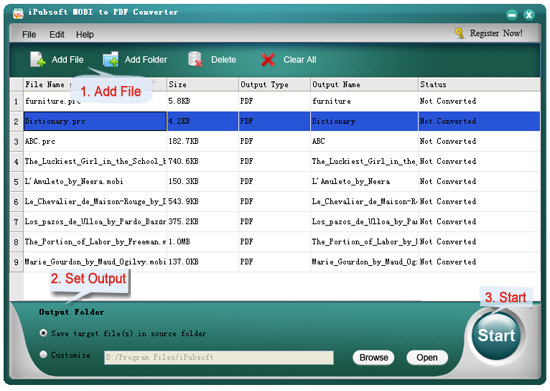The height and width of the screenshot is (391, 550).
Task: Click the Dictionary output name cell
Action: [x=364, y=121]
